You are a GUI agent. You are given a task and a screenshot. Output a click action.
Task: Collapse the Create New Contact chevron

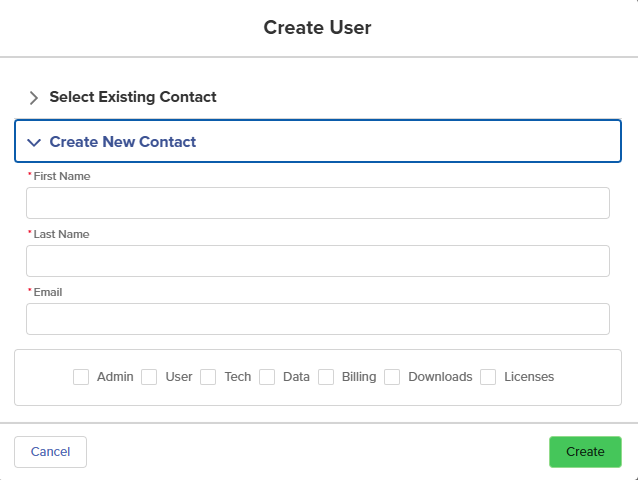pos(34,142)
